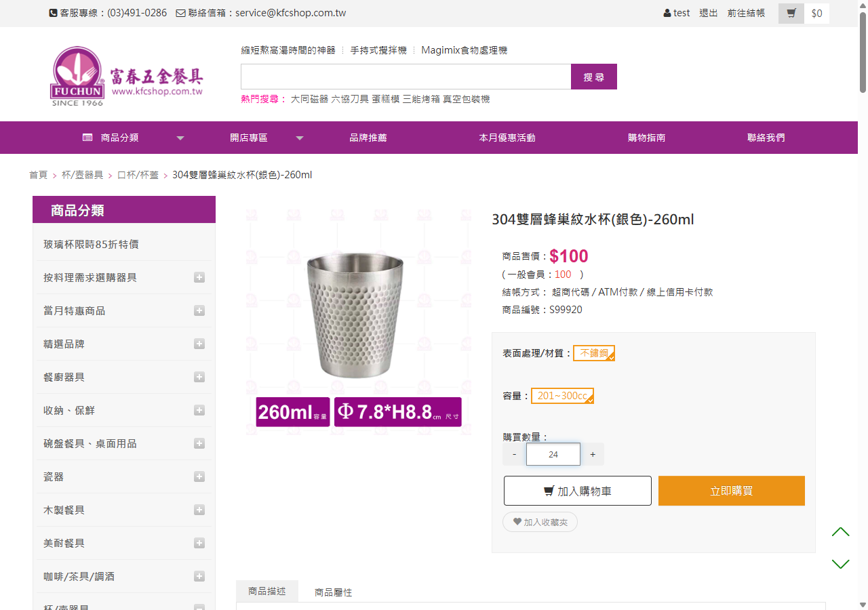Open 開店專區 dropdown in navigation bar
The image size is (868, 610).
[266, 138]
